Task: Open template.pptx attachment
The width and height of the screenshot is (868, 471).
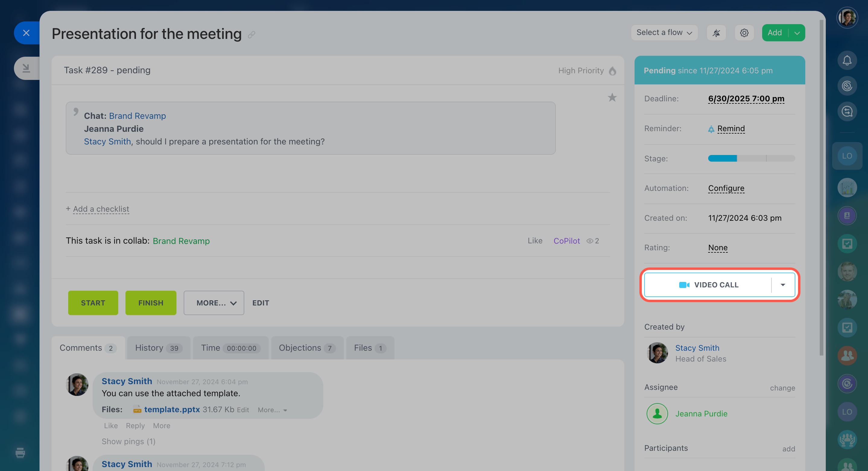Action: point(172,409)
